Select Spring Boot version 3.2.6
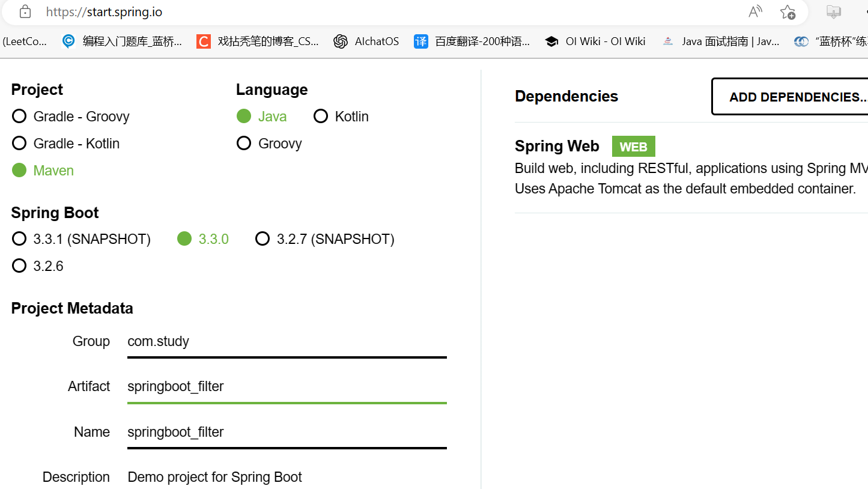The height and width of the screenshot is (489, 868). pyautogui.click(x=19, y=266)
